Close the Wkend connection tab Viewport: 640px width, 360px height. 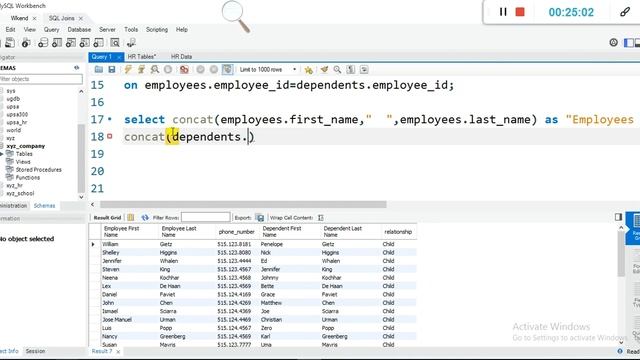(x=34, y=18)
